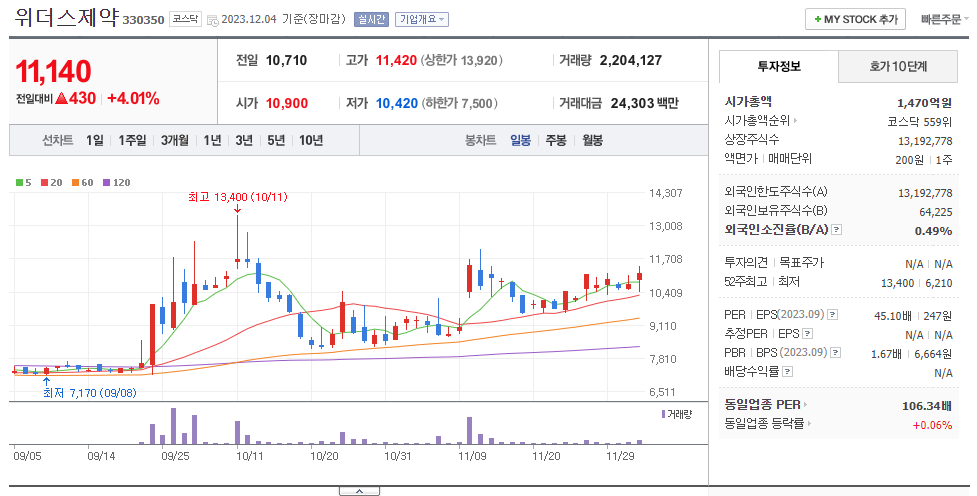Click the 액면가 매매단위 value 200원 1주
Screen dimensions: 977x496
(923, 160)
